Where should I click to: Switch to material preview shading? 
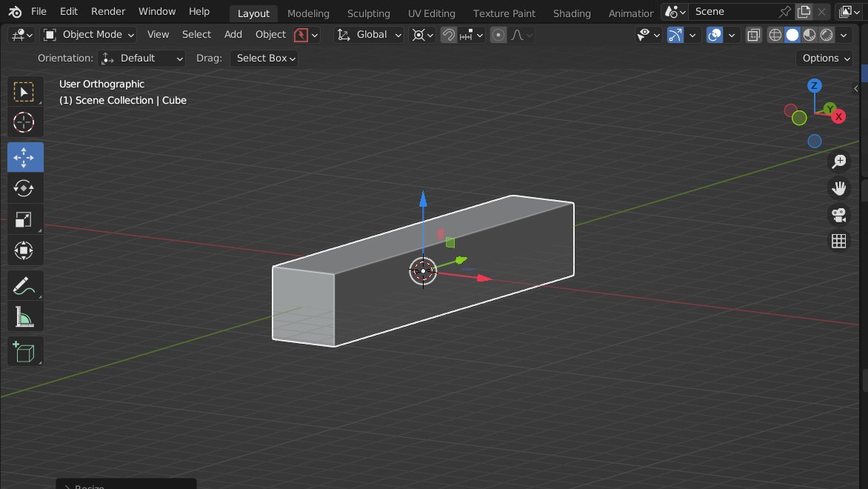(809, 35)
